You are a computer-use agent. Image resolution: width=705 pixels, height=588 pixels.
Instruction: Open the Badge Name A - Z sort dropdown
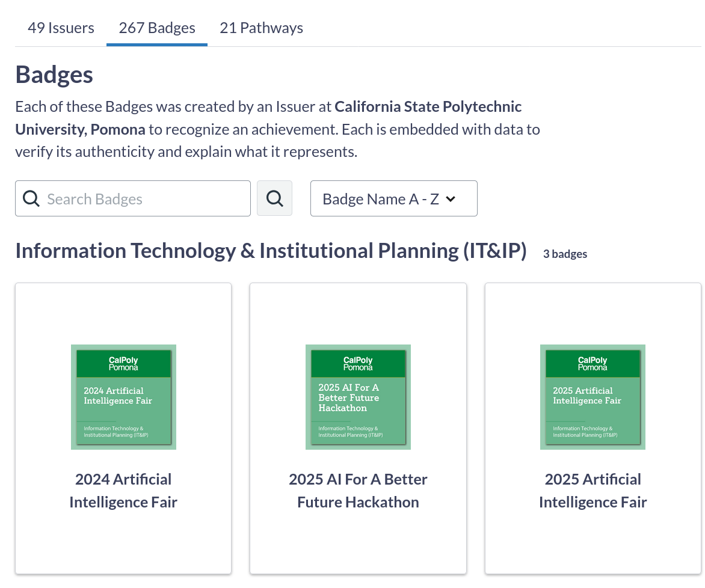394,198
